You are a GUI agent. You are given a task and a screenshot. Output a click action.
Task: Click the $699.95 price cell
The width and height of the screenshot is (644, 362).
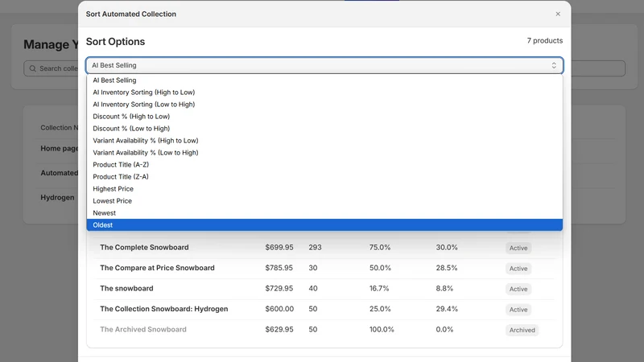[279, 248]
